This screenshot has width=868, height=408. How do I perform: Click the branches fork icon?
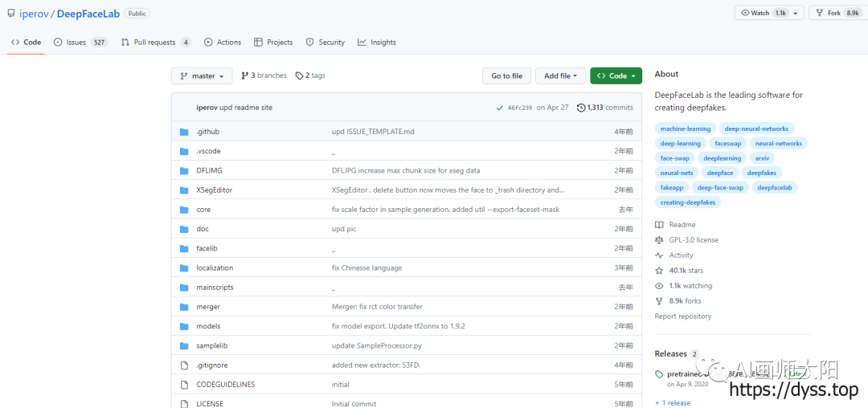point(244,75)
